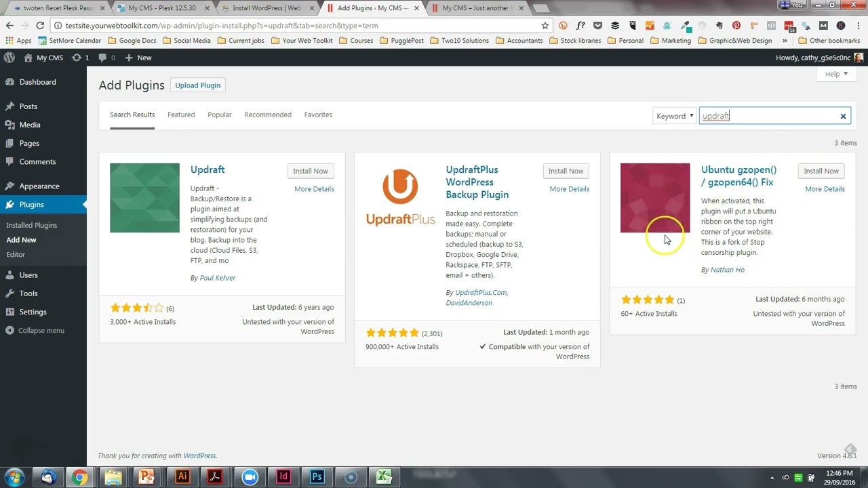Viewport: 868px width, 488px height.
Task: View More Details for Ubuntu gzopen plugin
Action: [x=825, y=189]
